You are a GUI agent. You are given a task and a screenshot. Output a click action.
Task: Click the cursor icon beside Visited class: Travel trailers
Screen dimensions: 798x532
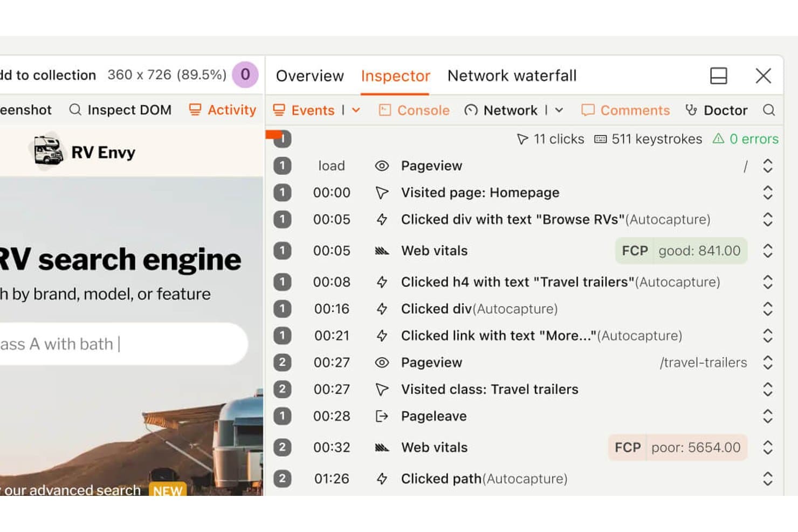tap(382, 390)
